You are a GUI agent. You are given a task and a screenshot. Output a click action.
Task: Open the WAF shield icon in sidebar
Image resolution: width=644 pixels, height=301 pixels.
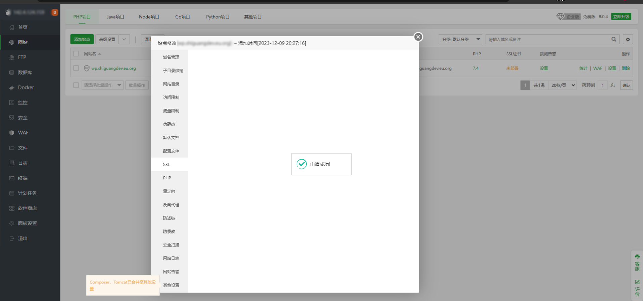(x=12, y=133)
